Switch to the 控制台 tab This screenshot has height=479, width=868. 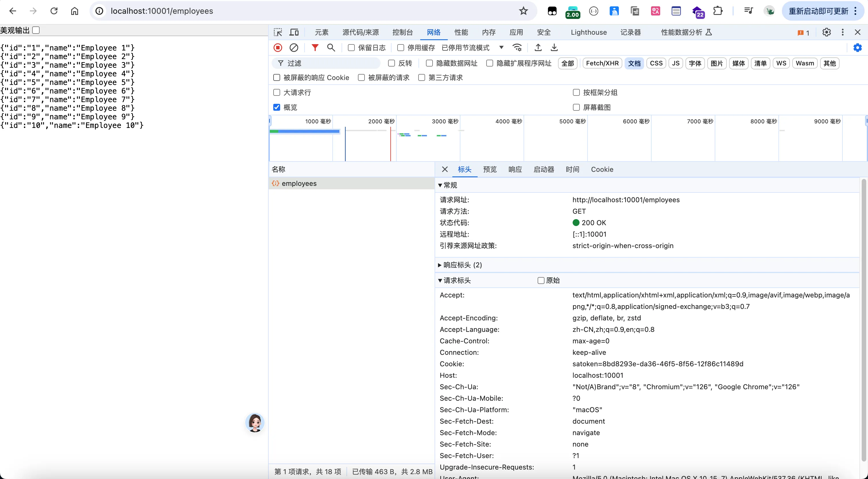pyautogui.click(x=402, y=32)
